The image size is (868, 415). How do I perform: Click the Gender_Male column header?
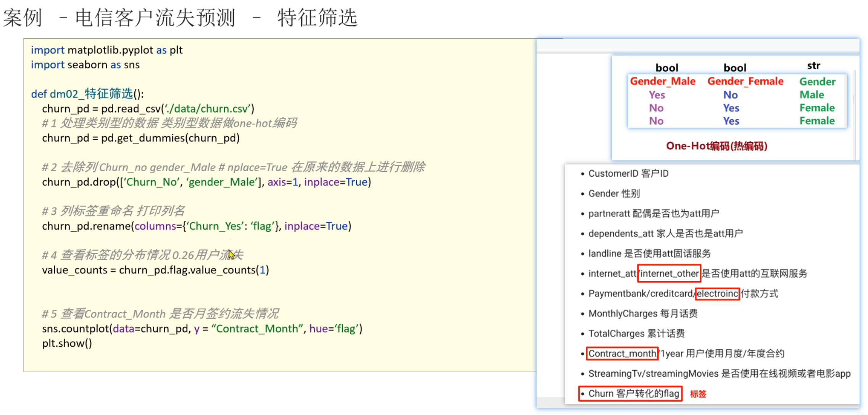click(662, 81)
